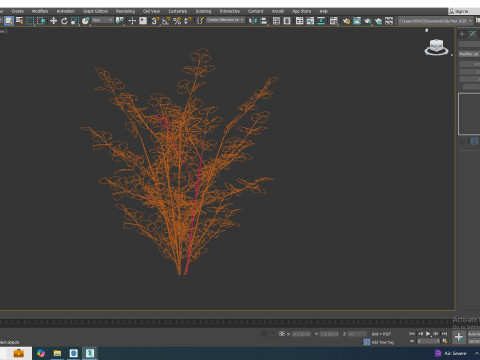Switch to Create command panel tab
The height and width of the screenshot is (360, 480).
click(x=462, y=34)
